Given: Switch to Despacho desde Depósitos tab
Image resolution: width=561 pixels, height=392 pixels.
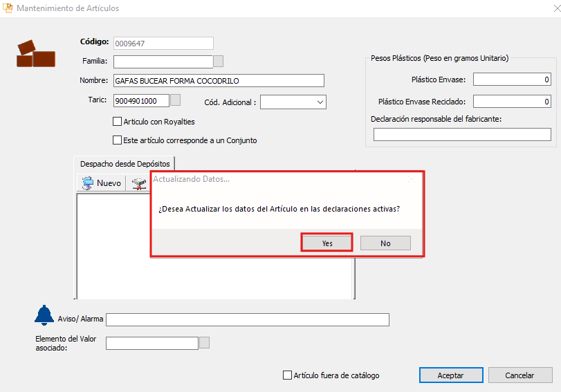Looking at the screenshot, I should [125, 164].
